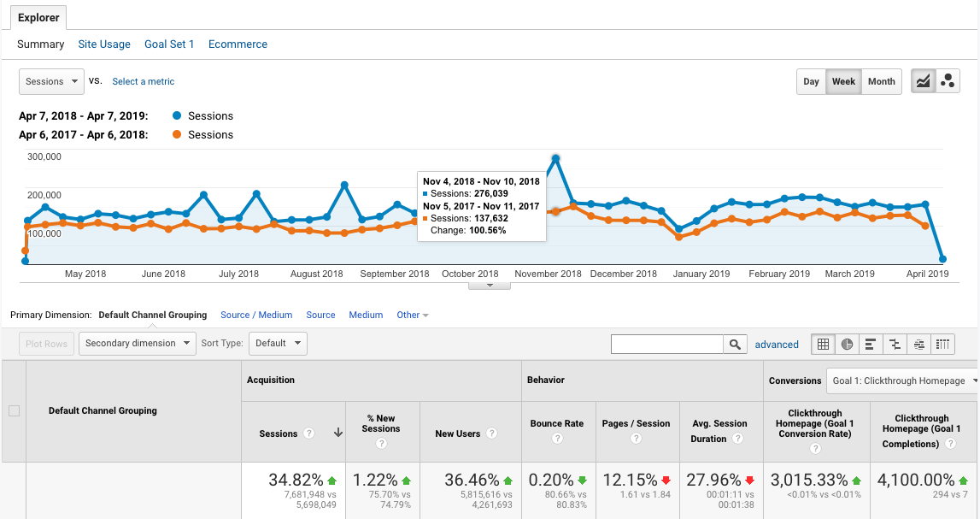Image resolution: width=980 pixels, height=519 pixels.
Task: Set chart granularity to Month
Action: (x=881, y=81)
